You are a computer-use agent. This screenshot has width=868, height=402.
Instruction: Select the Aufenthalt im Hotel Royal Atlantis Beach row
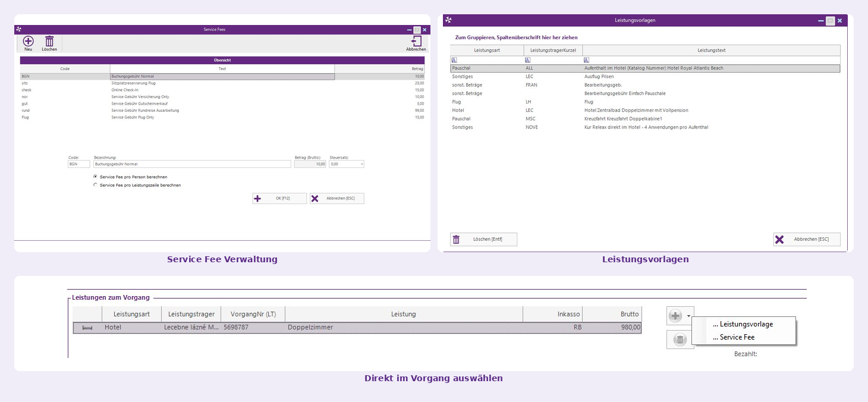pyautogui.click(x=645, y=68)
